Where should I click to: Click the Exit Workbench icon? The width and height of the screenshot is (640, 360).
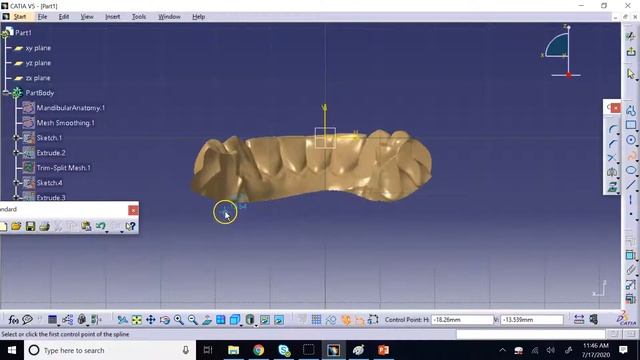pos(631,52)
